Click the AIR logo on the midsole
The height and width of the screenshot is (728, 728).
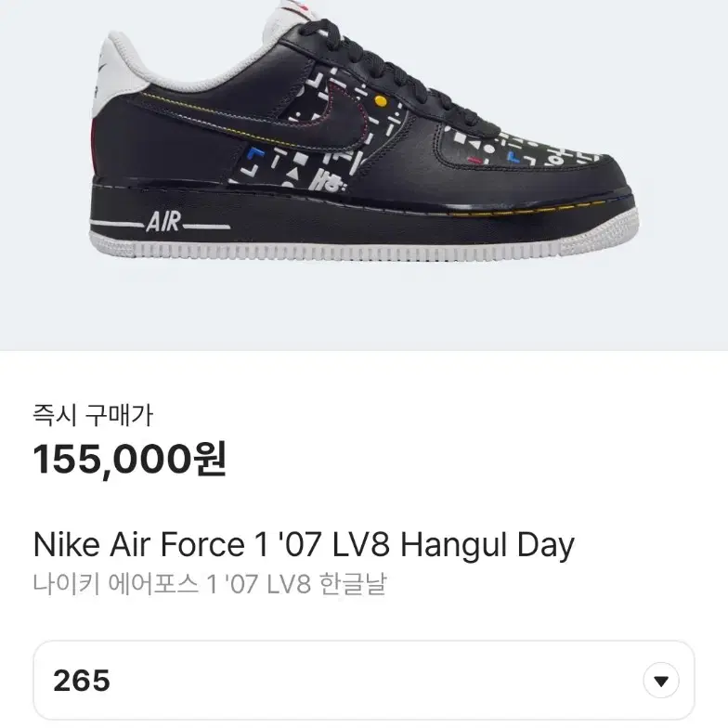click(162, 222)
